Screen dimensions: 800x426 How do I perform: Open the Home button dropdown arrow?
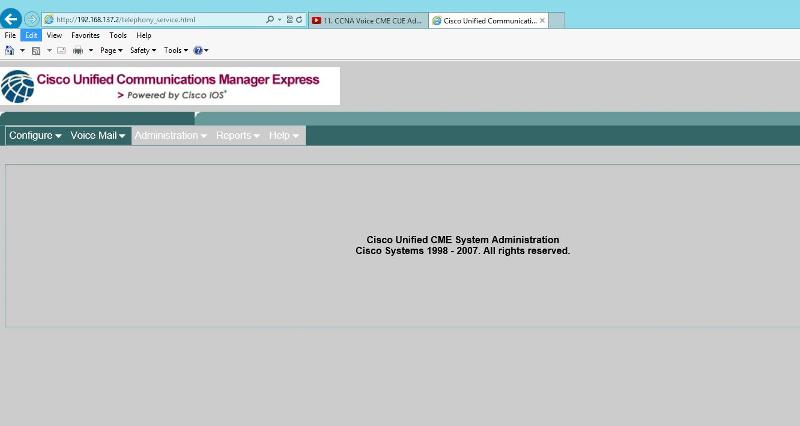click(22, 51)
